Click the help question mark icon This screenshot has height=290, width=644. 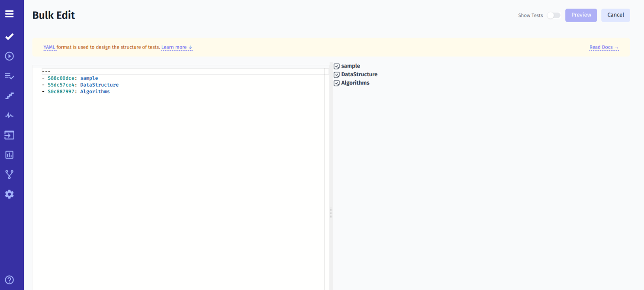pyautogui.click(x=9, y=280)
